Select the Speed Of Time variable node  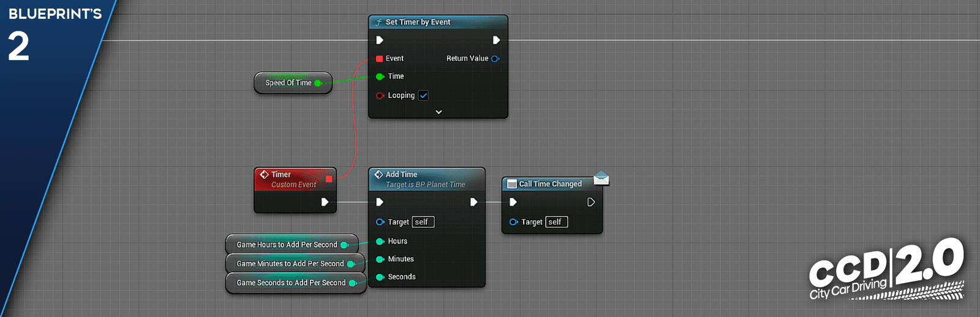point(293,83)
